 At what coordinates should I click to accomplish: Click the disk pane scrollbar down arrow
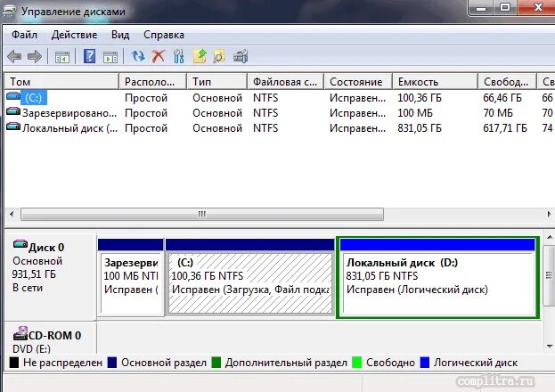point(550,346)
